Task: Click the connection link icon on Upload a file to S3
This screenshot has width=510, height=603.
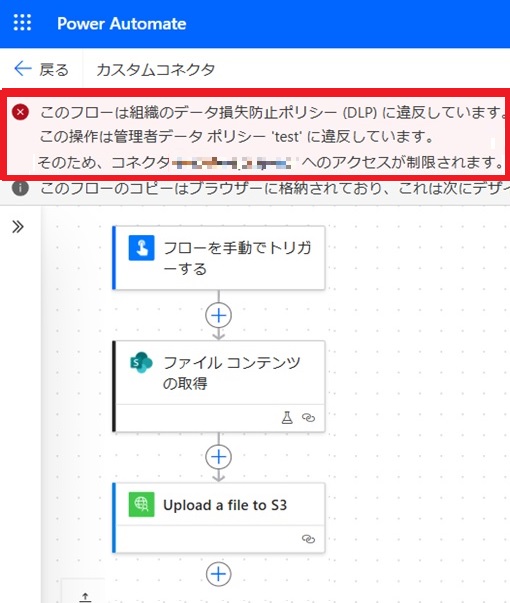Action: 308,539
